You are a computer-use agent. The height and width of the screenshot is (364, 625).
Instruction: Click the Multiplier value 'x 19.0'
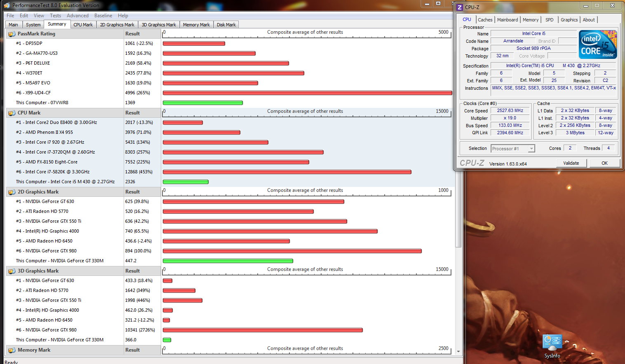point(510,118)
